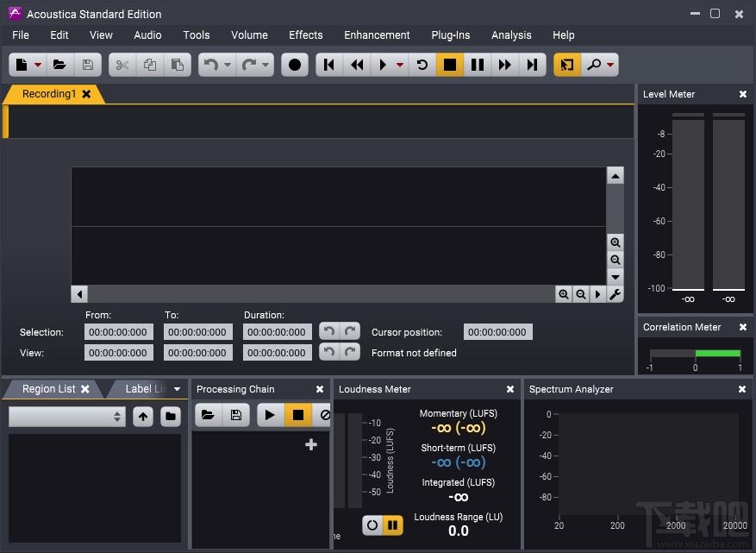Close the Loudness Meter panel
This screenshot has width=756, height=553.
(x=510, y=389)
